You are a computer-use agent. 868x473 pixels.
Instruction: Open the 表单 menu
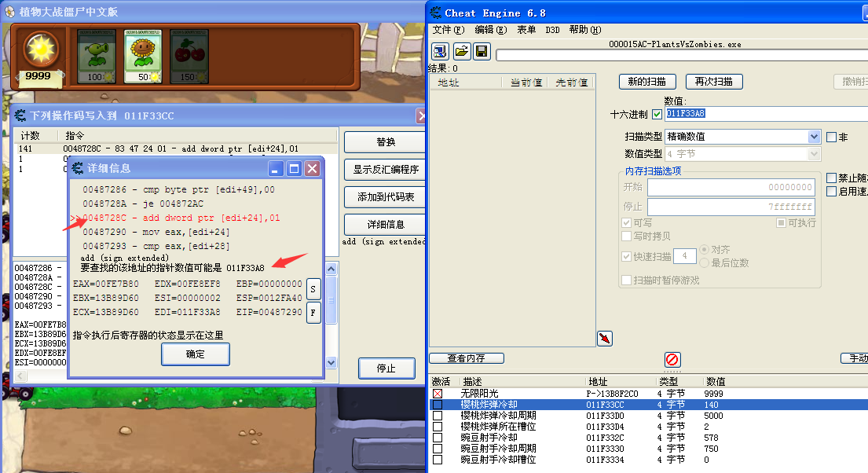point(526,30)
